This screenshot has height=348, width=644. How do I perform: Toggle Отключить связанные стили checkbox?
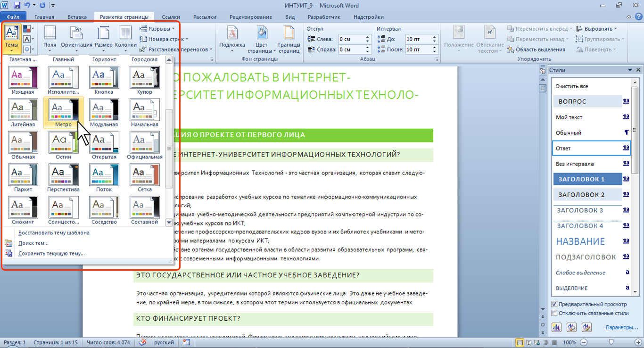click(554, 313)
